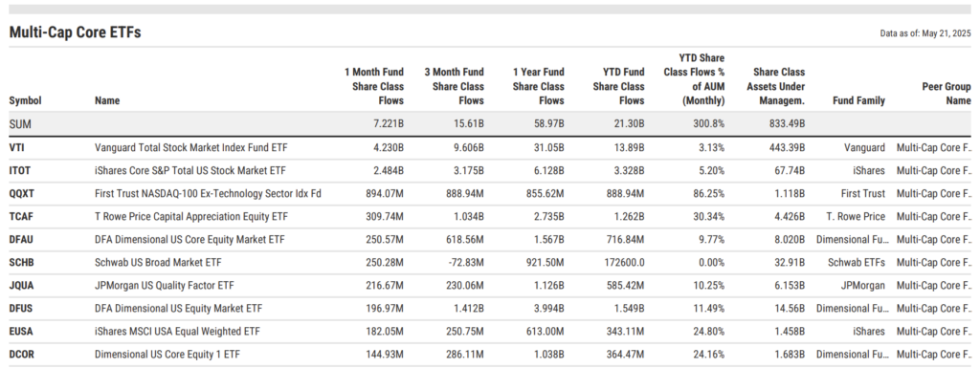Click EUSA's 613.00M one year flow
Screen dimensions: 980x368
[545, 331]
